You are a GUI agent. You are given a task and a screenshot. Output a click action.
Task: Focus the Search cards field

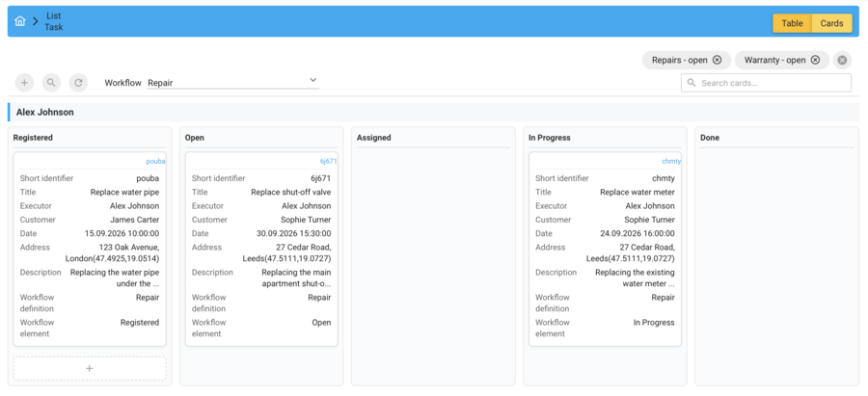(x=766, y=83)
